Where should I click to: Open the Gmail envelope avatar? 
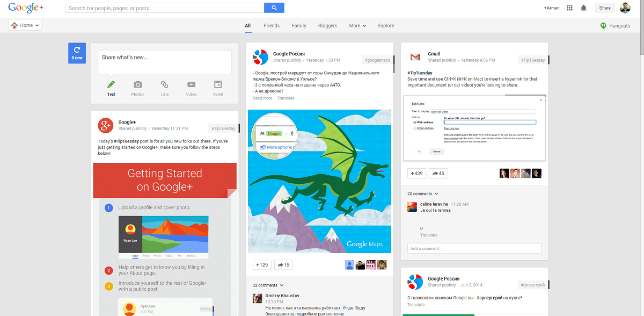click(415, 57)
